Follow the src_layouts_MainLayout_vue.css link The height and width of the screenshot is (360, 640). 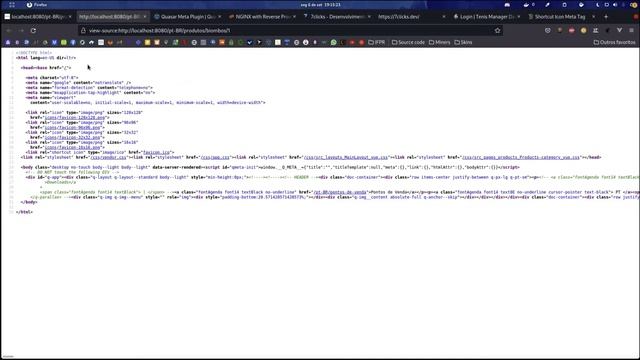pos(346,157)
